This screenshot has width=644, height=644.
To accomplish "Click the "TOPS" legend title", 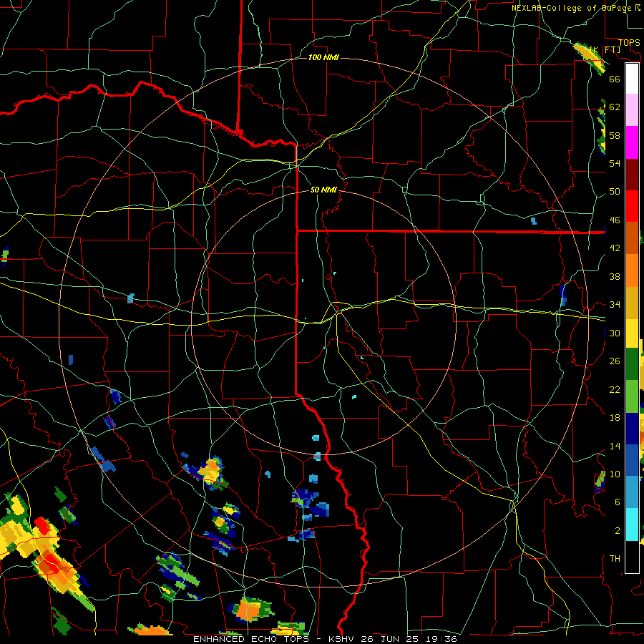I will (x=629, y=42).
